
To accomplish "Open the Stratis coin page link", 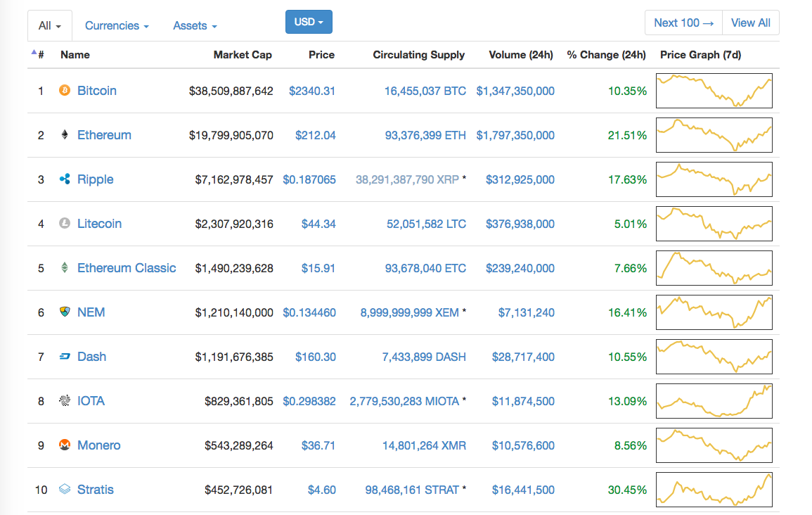I will click(x=96, y=489).
